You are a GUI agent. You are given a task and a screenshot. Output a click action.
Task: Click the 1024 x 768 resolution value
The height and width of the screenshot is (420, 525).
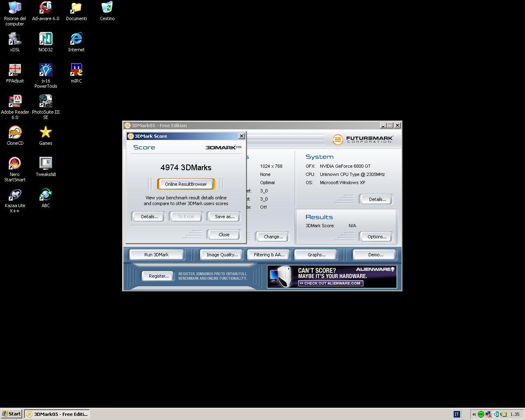(271, 166)
